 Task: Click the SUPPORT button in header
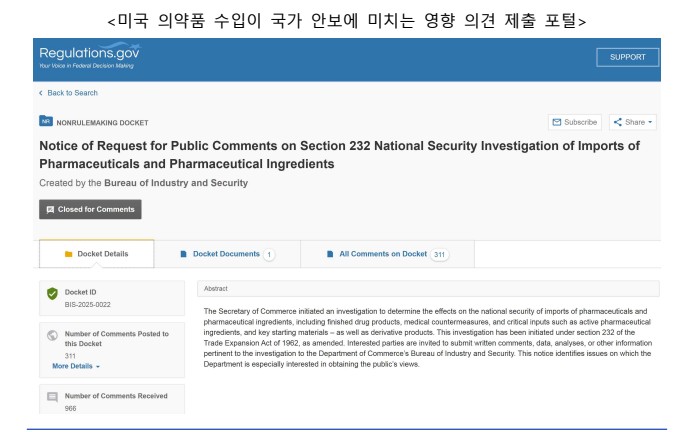[628, 57]
